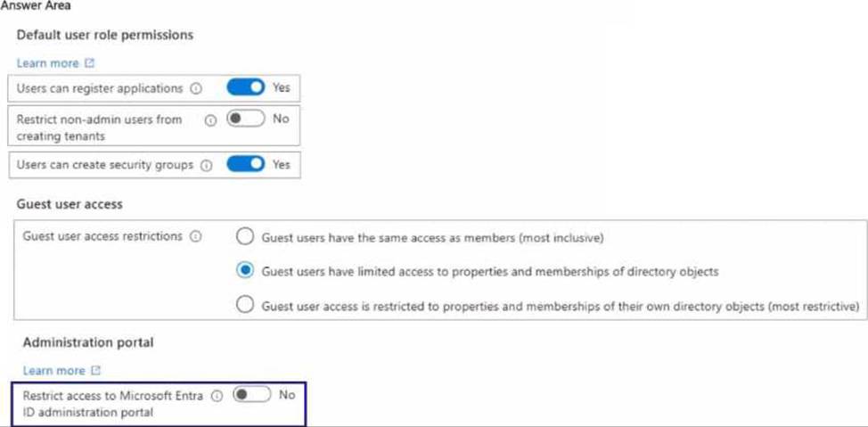Select most restrictive guest user access option
This screenshot has width=868, height=427.
[246, 306]
